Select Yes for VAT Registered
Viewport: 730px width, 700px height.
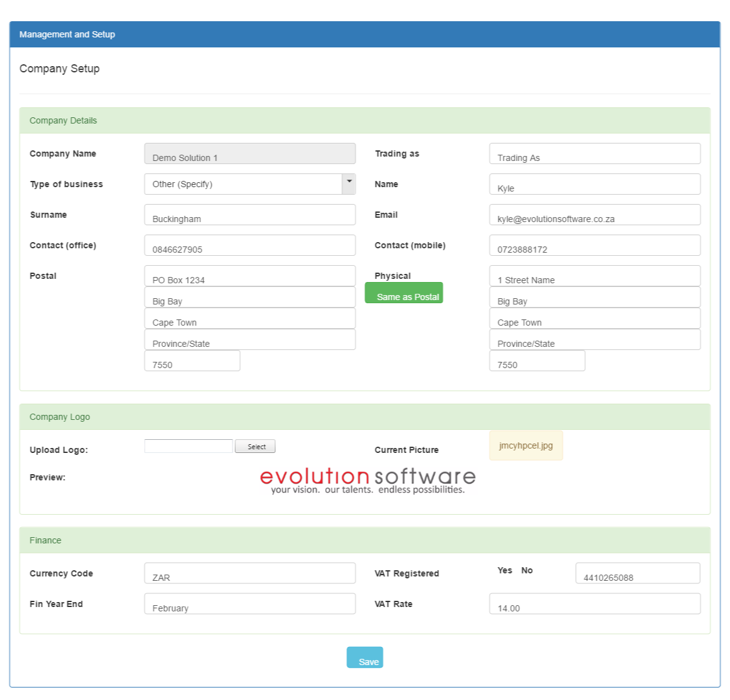tap(505, 570)
